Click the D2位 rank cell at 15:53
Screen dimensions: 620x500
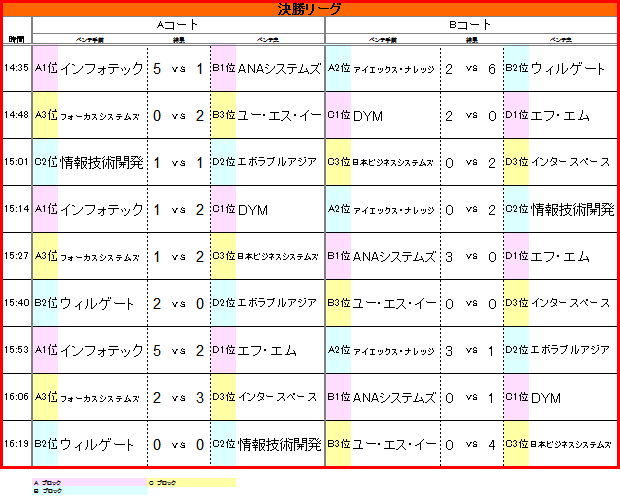pos(517,350)
